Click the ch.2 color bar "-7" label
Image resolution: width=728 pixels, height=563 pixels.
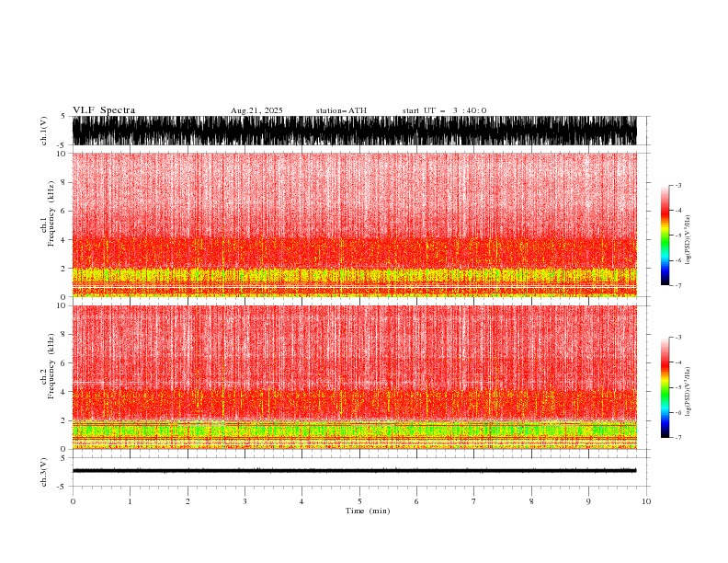click(x=677, y=438)
